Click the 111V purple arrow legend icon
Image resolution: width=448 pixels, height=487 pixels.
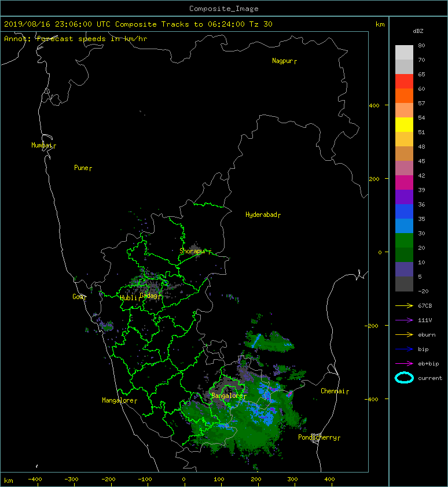404,320
